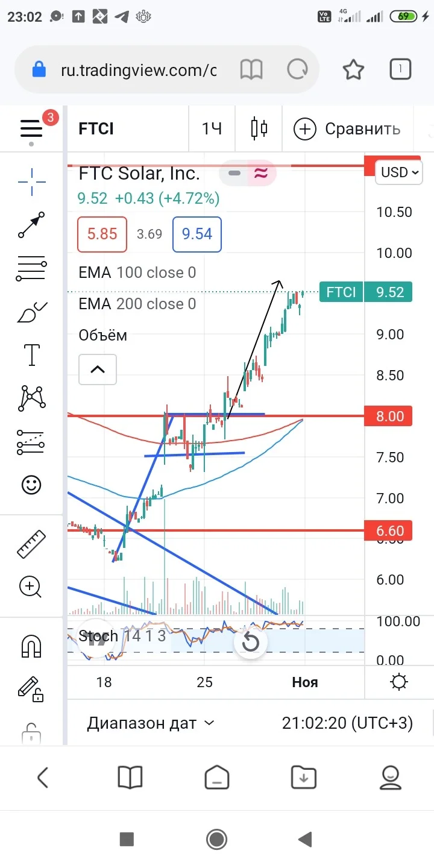Open the USD currency dropdown
The width and height of the screenshot is (434, 868).
(x=400, y=172)
